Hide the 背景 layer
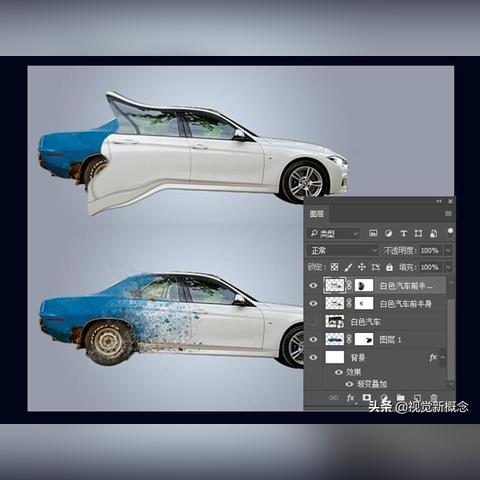The width and height of the screenshot is (480, 480). coord(313,357)
